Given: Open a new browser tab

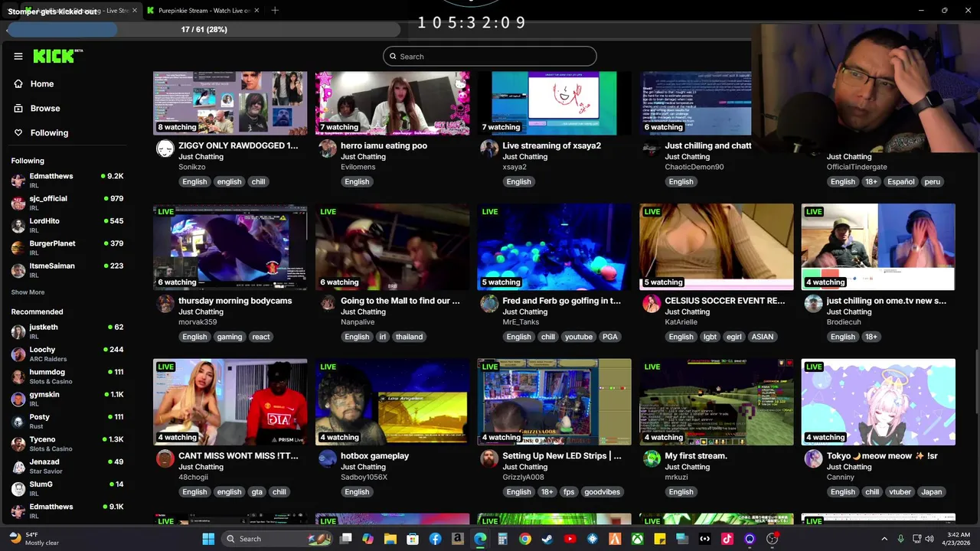Looking at the screenshot, I should point(275,11).
